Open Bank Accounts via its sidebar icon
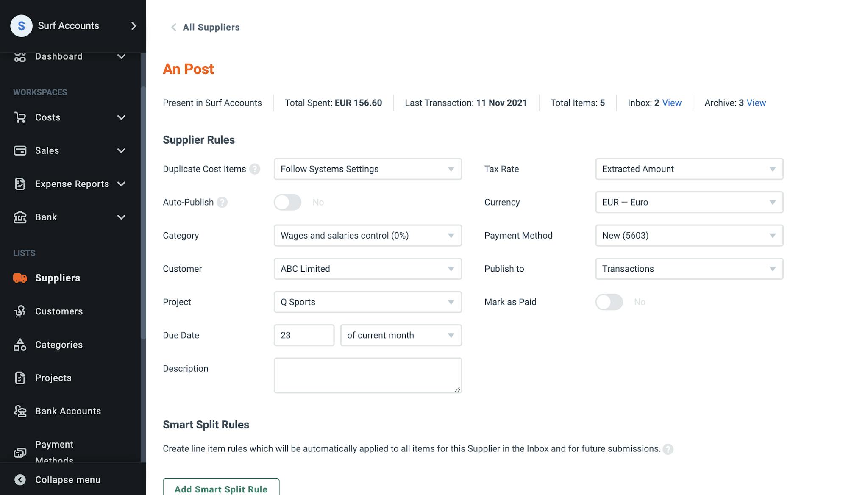This screenshot has height=495, width=868. pos(20,411)
